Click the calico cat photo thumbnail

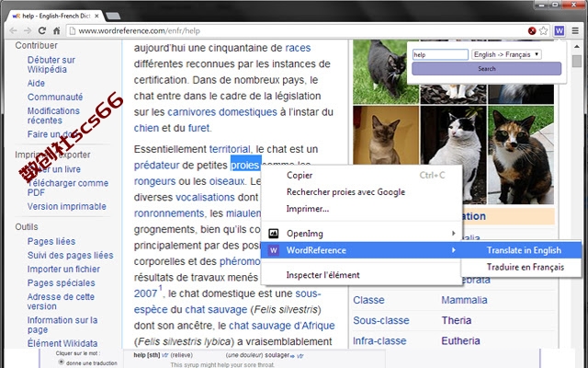coord(521,155)
